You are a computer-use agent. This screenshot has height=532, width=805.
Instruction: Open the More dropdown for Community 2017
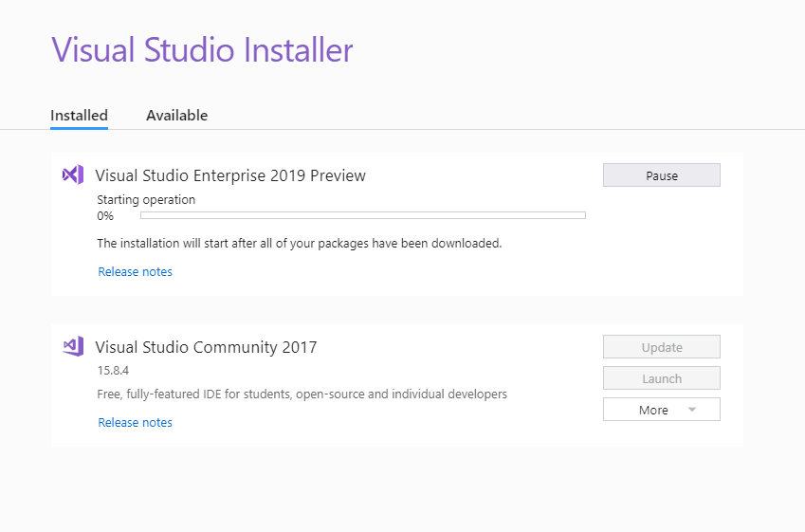661,410
